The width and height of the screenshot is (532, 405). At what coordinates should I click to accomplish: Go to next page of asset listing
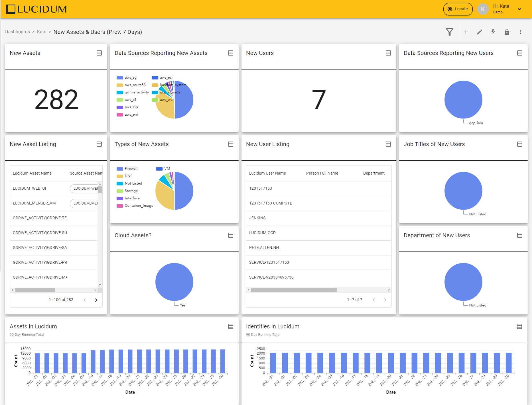click(96, 300)
